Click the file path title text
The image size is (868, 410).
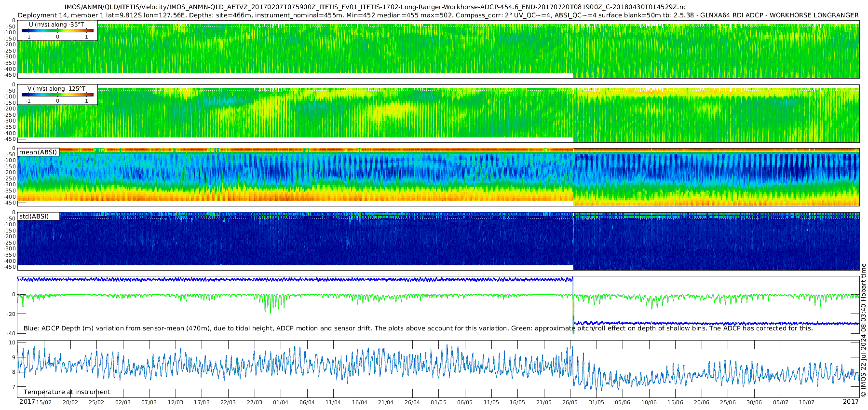point(376,7)
